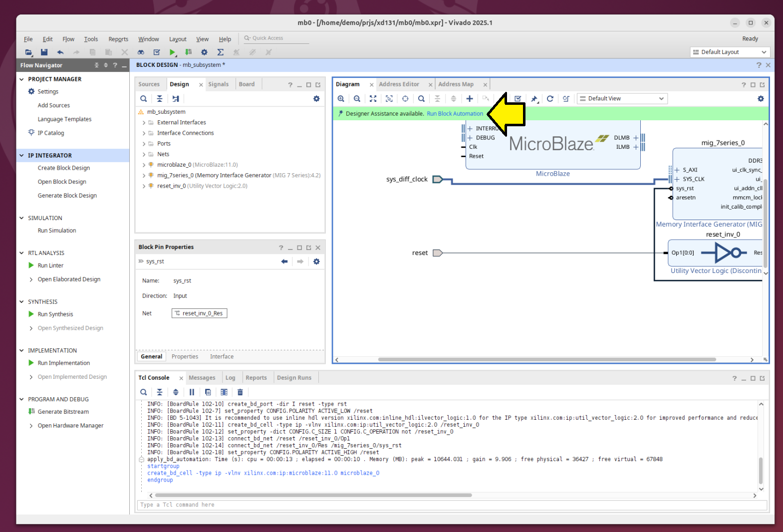Image resolution: width=783 pixels, height=532 pixels.
Task: Click the Regenerate Layout refresh icon
Action: coord(550,99)
